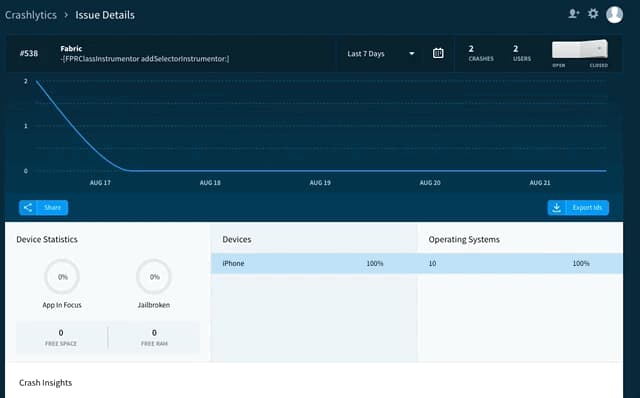Click the Issue Details breadcrumb

[x=105, y=15]
